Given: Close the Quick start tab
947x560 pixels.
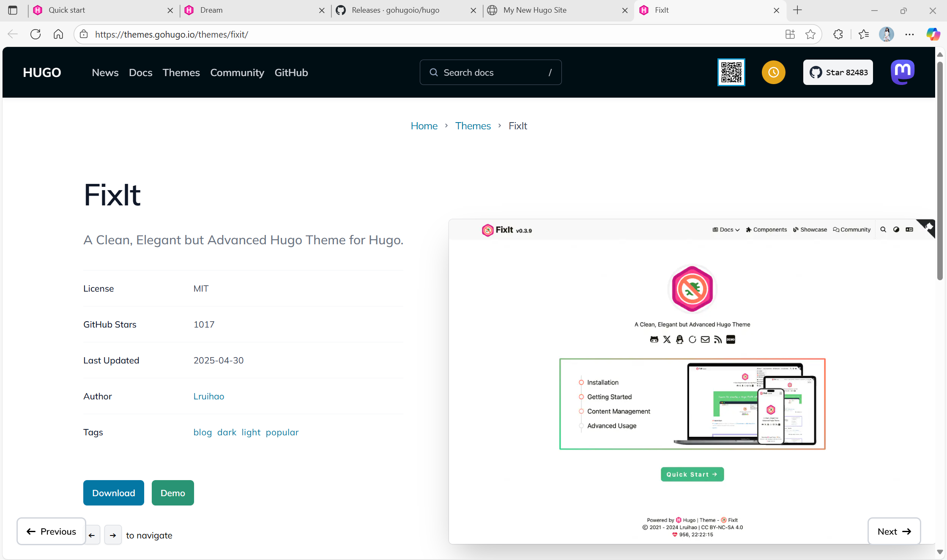Looking at the screenshot, I should (170, 10).
